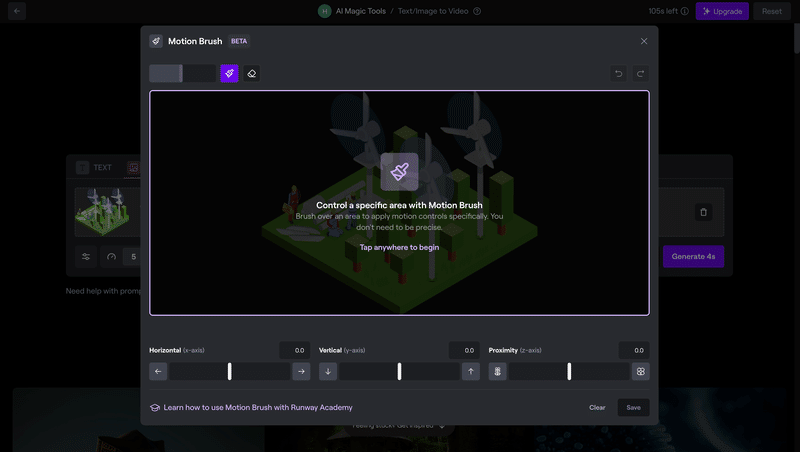Adjust the Horizontal x-axis slider
Screen dimensions: 800x452
coord(230,371)
